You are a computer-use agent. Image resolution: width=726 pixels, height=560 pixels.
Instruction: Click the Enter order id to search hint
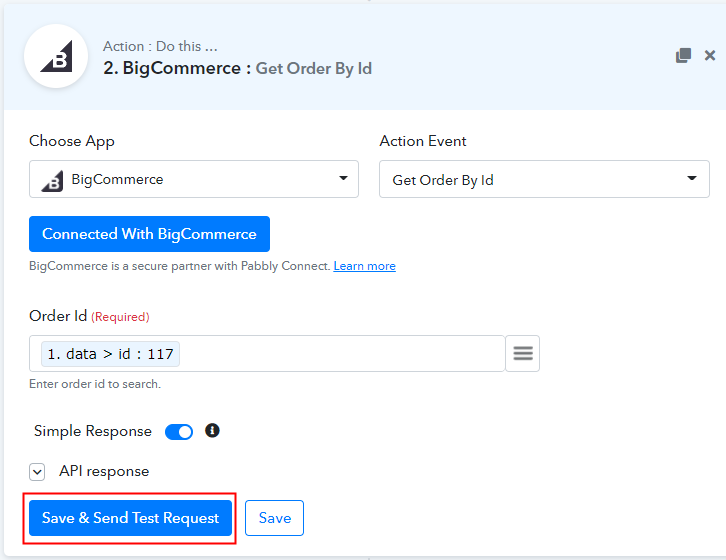(x=95, y=384)
